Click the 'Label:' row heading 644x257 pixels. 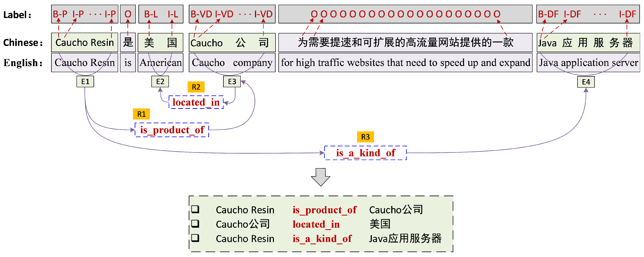(17, 15)
